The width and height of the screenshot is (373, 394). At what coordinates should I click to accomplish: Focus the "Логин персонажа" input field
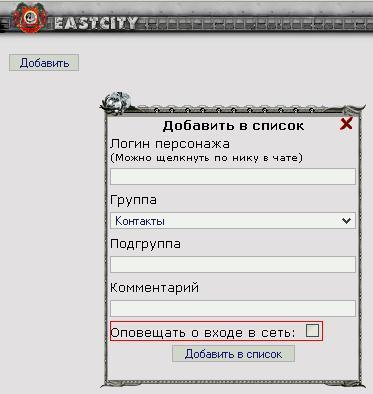(233, 176)
